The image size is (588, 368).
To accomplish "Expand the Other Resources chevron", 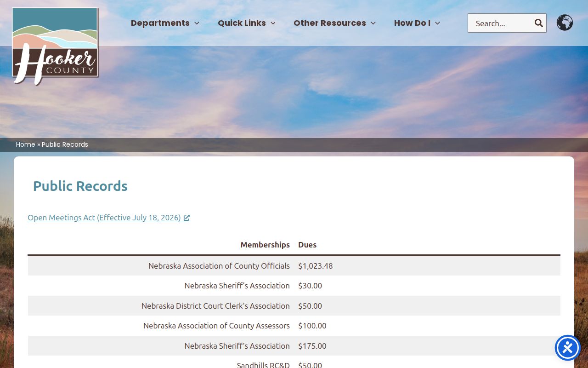I will [373, 23].
